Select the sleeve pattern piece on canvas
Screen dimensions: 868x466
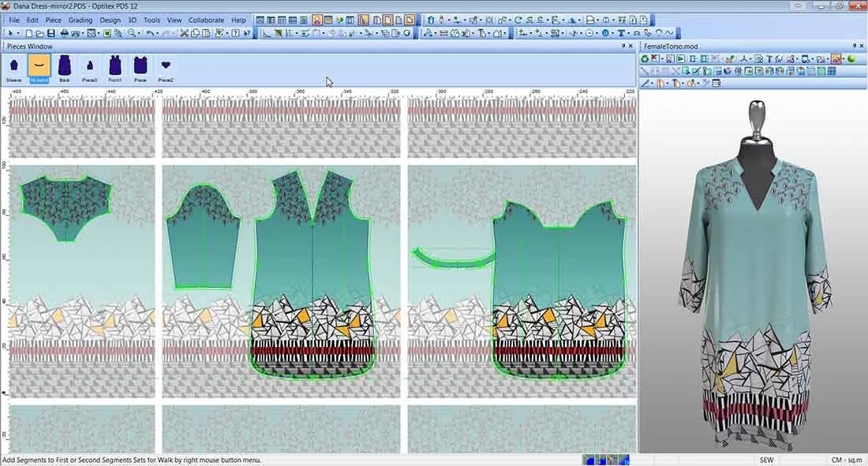203,238
